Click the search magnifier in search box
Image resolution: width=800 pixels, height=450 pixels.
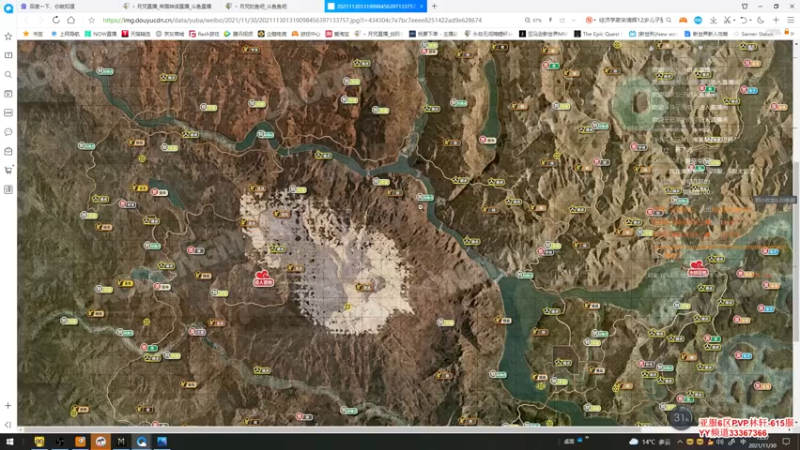click(668, 20)
